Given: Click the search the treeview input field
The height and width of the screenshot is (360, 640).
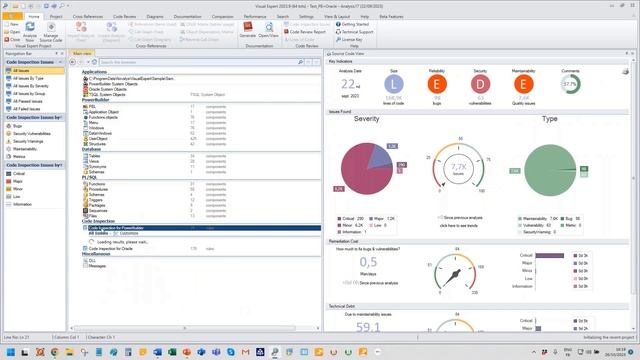Looking at the screenshot, I should coord(198,62).
